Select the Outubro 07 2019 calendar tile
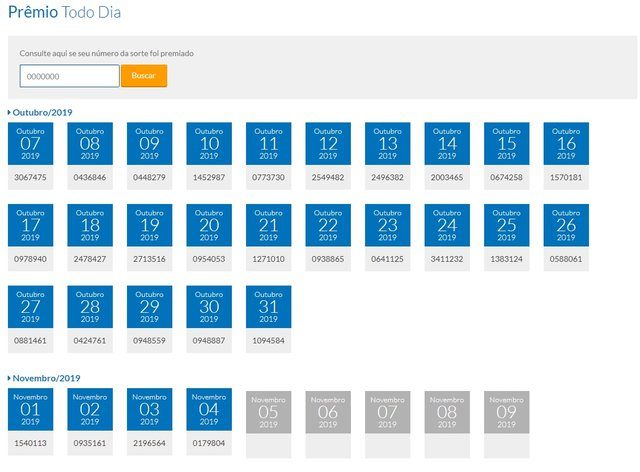Image resolution: width=640 pixels, height=472 pixels. pos(30,144)
